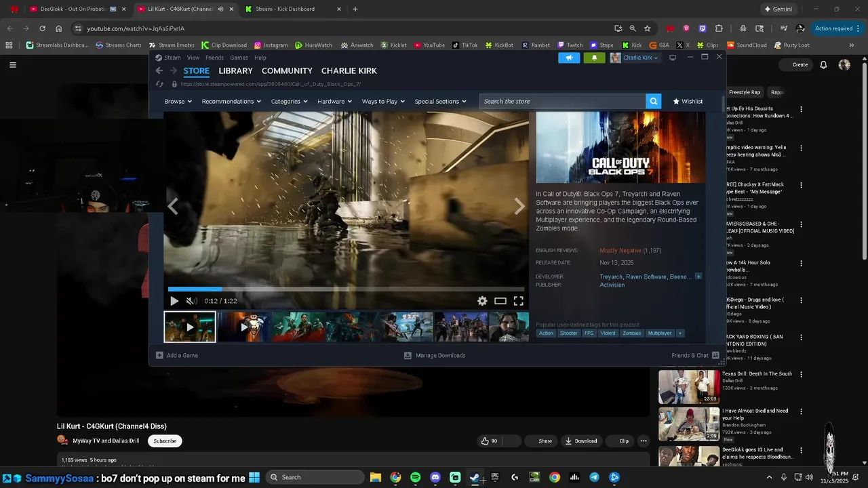The image size is (868, 488).
Task: Open Telegram from the taskbar
Action: tap(594, 477)
